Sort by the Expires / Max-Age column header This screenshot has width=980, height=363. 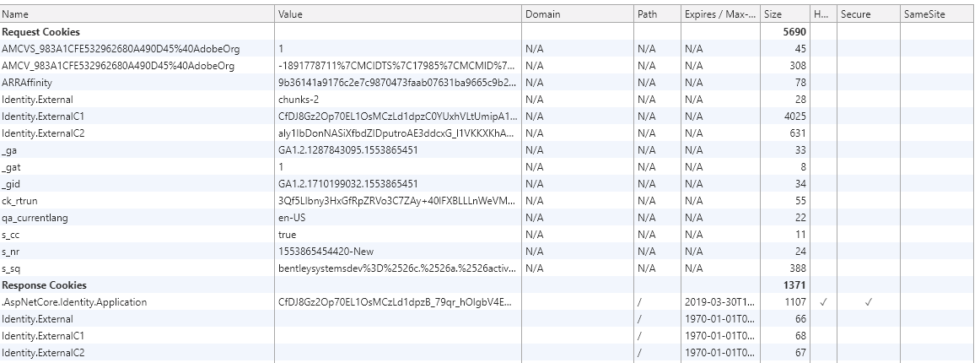720,14
